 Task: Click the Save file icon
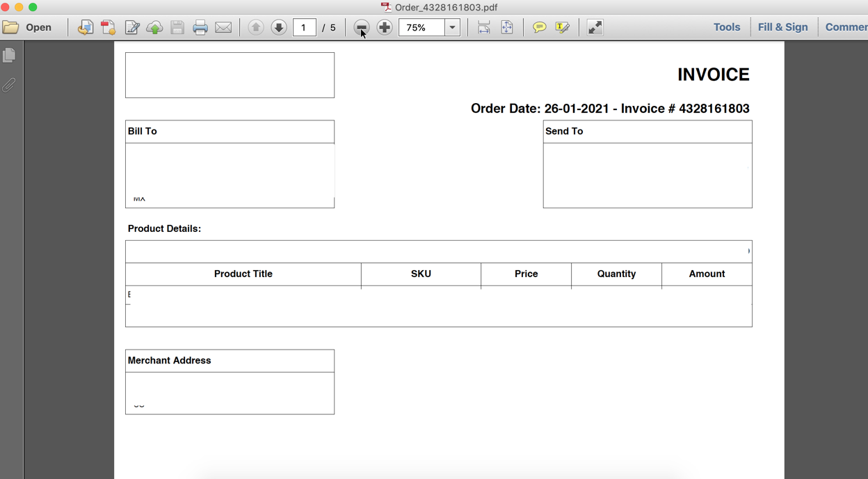tap(177, 27)
